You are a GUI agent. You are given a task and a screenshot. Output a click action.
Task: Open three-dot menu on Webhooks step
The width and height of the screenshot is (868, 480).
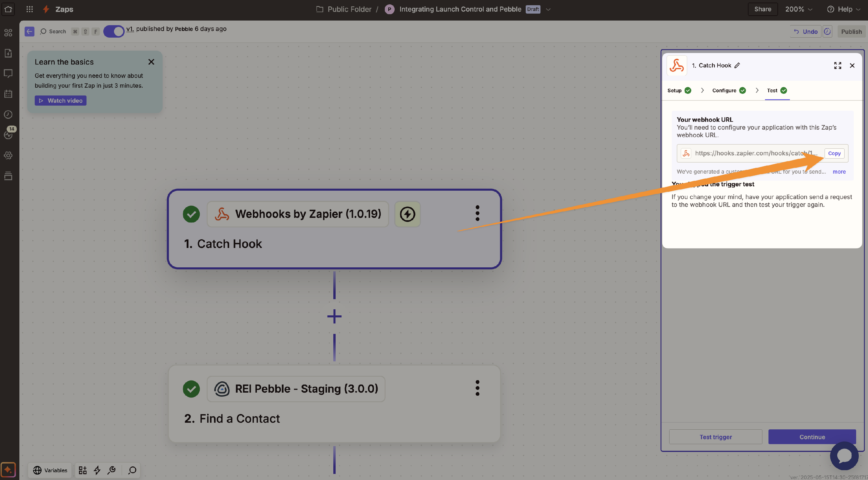(477, 214)
